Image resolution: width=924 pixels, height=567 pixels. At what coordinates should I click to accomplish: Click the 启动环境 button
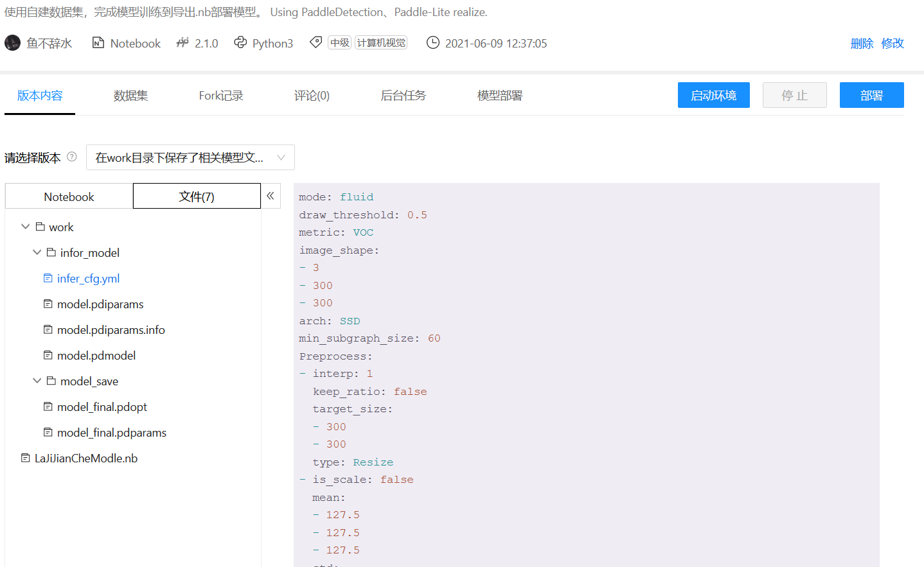coord(713,95)
